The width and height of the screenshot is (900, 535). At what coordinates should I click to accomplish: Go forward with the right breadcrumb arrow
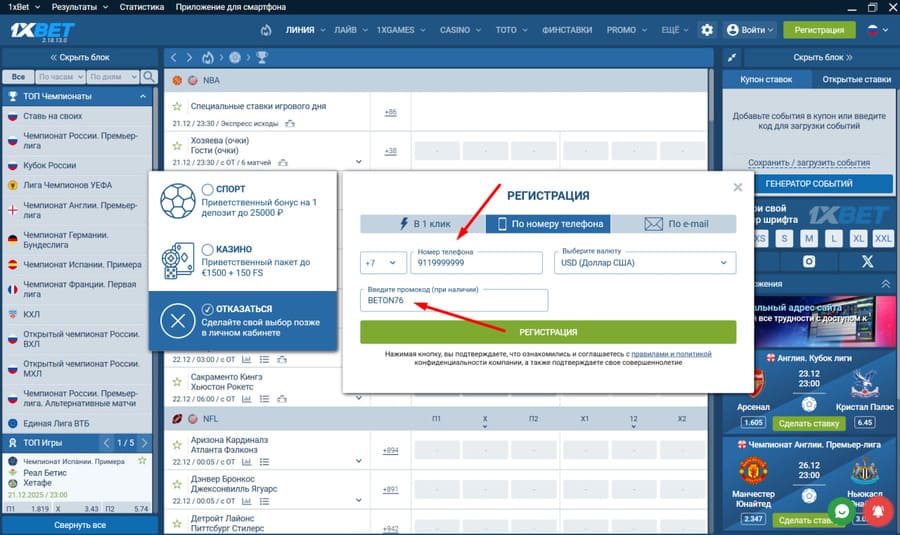tap(189, 57)
